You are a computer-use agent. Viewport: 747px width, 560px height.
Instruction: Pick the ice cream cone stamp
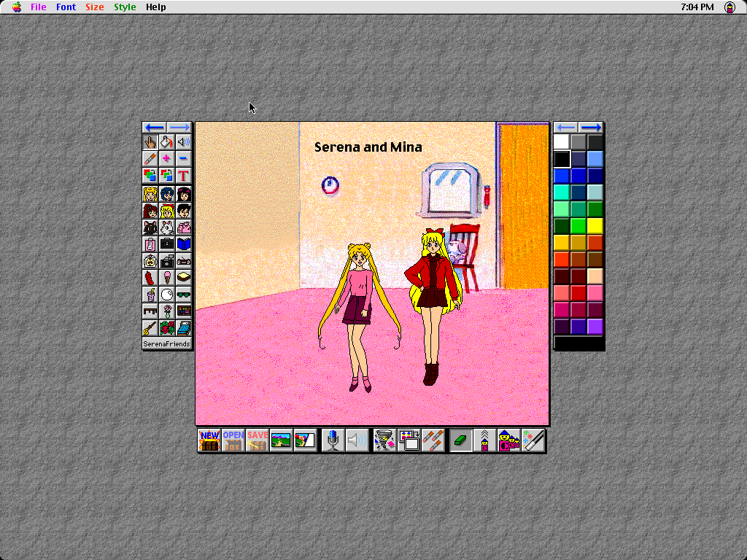[x=167, y=278]
